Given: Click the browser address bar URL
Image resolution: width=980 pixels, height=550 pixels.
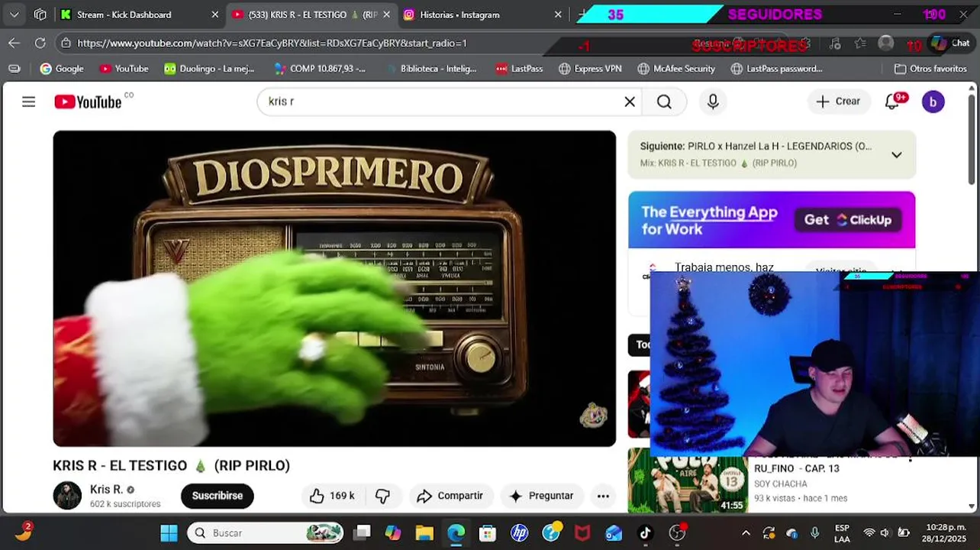Looking at the screenshot, I should [272, 44].
